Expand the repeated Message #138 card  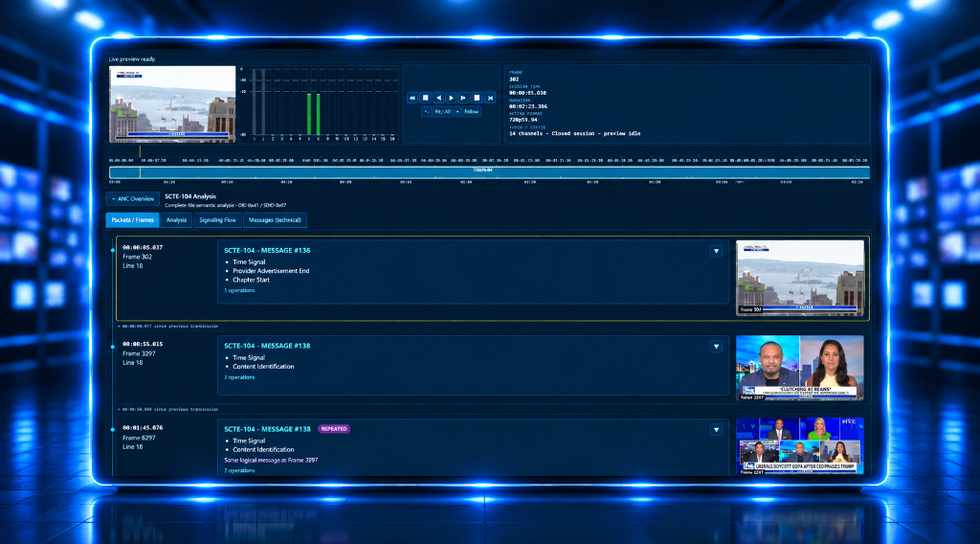pos(716,430)
